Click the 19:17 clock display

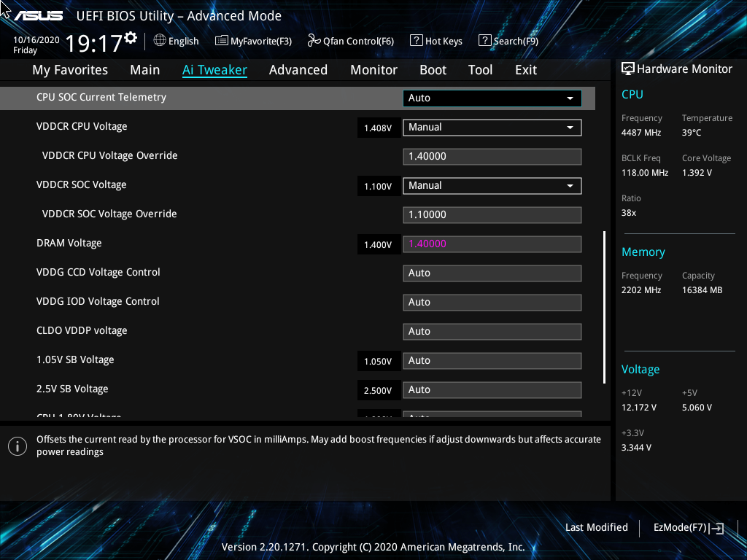93,43
